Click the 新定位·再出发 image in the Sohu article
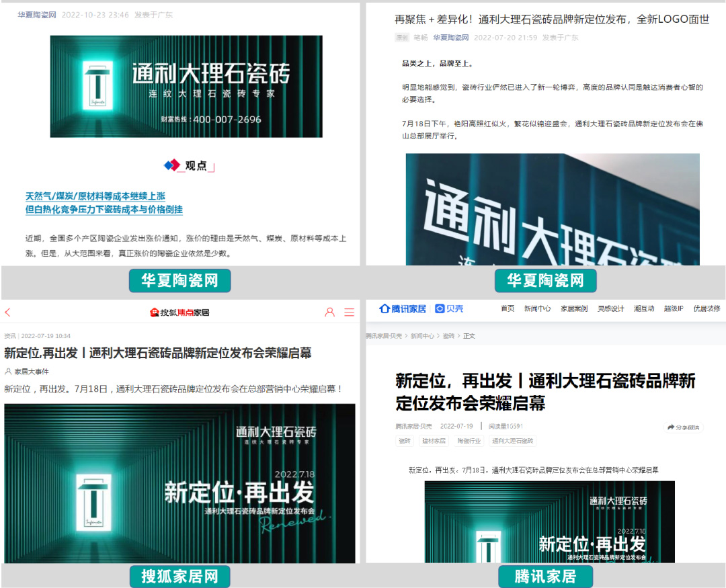The width and height of the screenshot is (726, 588). click(x=179, y=483)
